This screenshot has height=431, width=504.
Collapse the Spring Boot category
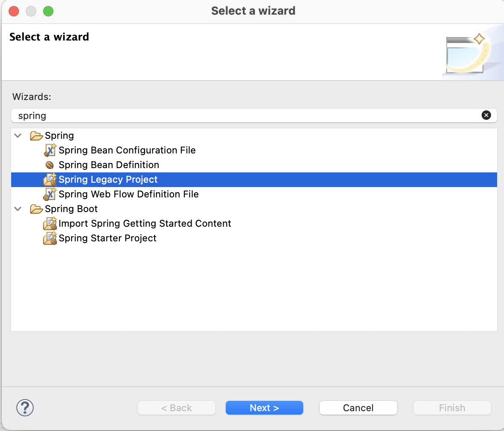18,209
